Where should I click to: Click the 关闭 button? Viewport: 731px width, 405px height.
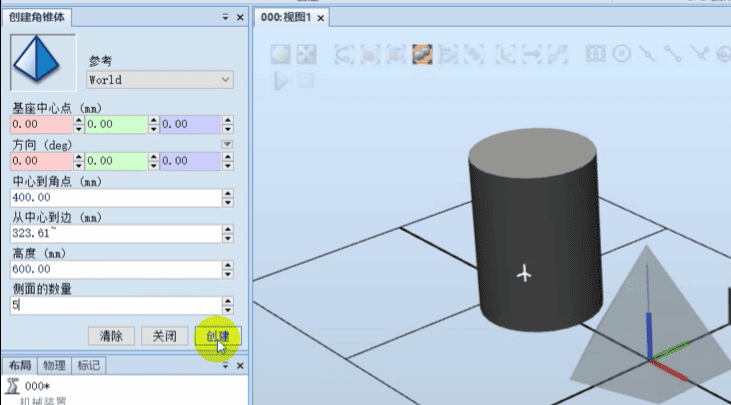(x=165, y=336)
